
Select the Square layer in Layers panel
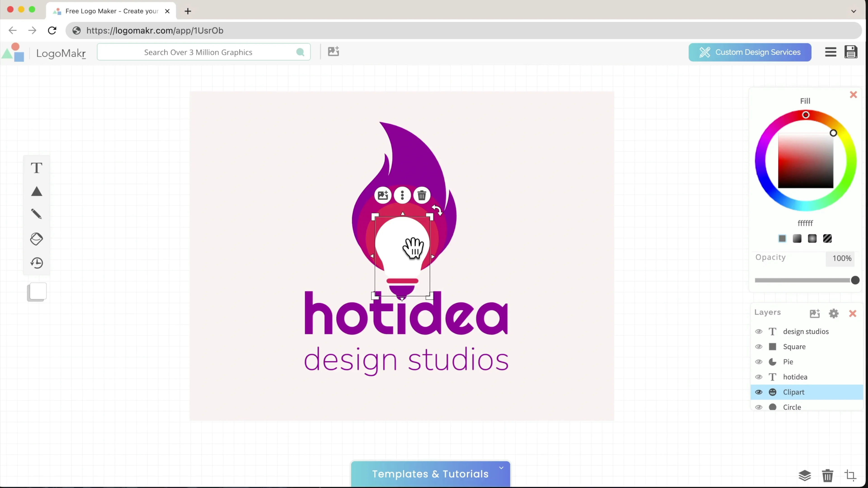click(794, 347)
